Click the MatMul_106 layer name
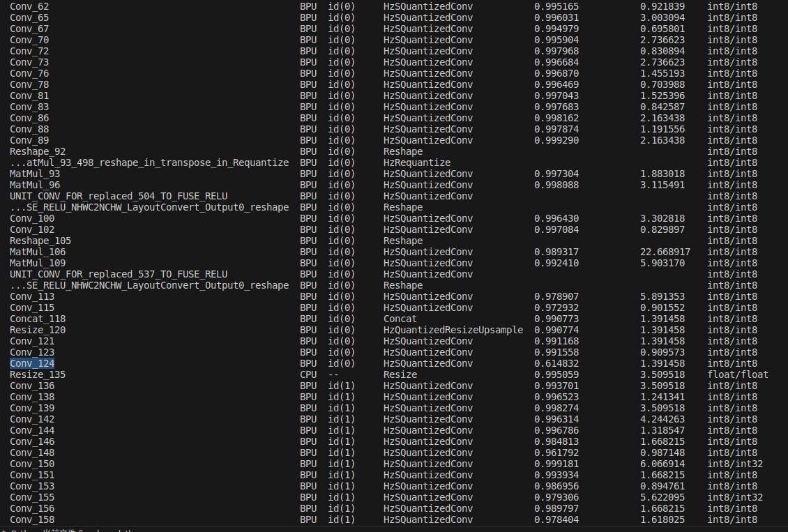Image resolution: width=788 pixels, height=532 pixels. tap(38, 252)
